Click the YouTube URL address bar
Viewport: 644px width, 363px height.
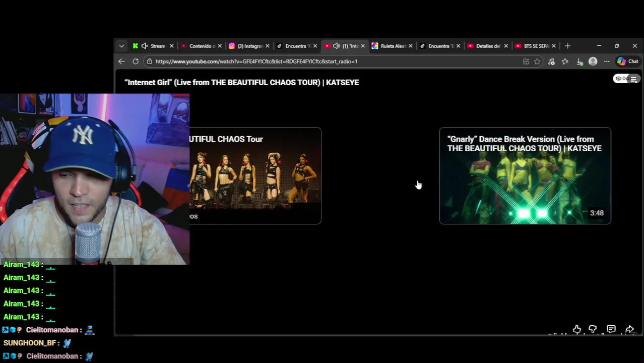click(x=333, y=61)
